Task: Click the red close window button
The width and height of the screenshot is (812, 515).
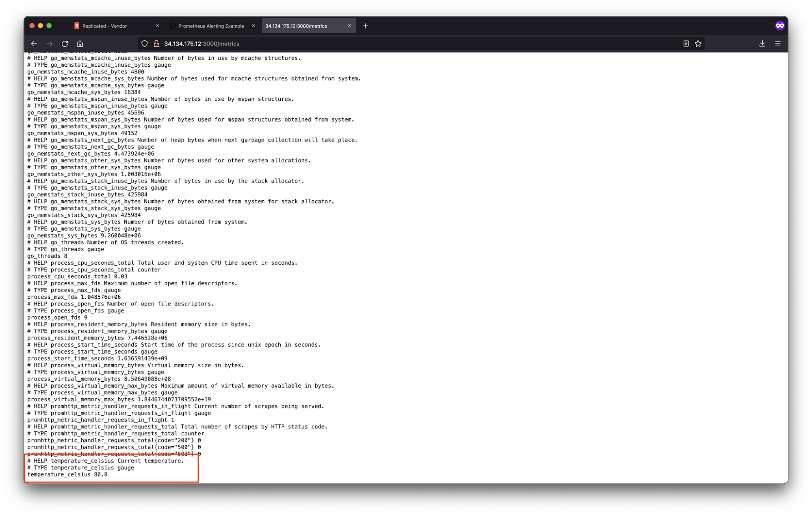Action: (x=32, y=26)
